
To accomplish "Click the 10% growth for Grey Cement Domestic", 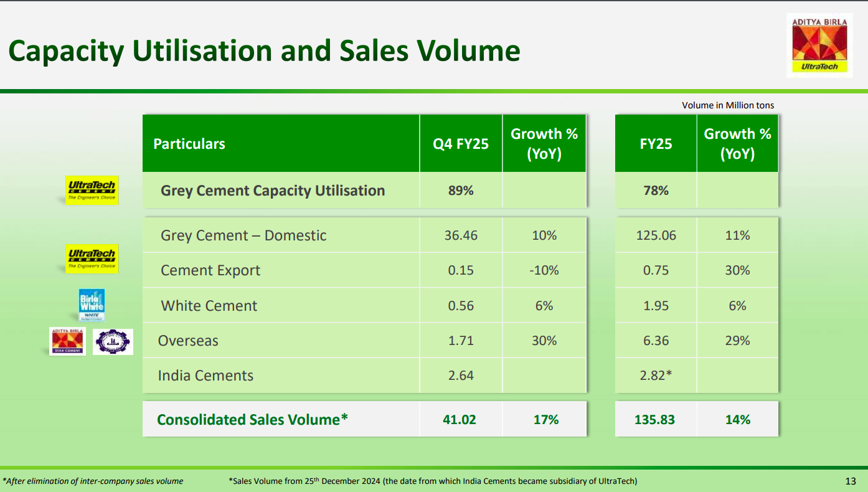I will pos(544,235).
